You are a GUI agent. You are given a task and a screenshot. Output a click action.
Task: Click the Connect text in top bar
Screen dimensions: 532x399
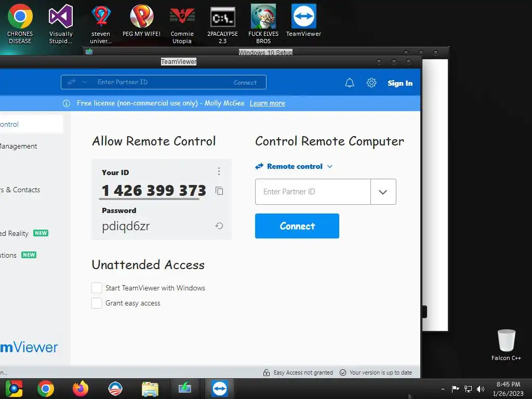click(x=245, y=83)
